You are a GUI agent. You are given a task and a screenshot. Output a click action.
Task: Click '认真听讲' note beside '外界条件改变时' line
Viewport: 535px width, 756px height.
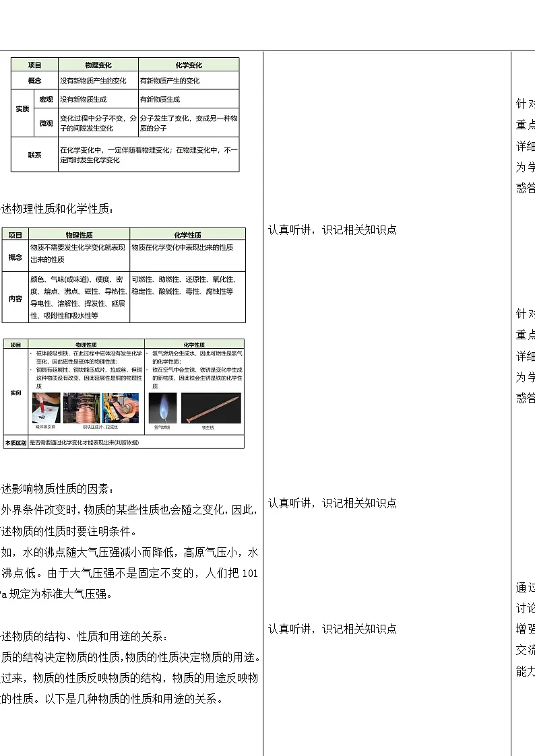pyautogui.click(x=332, y=504)
